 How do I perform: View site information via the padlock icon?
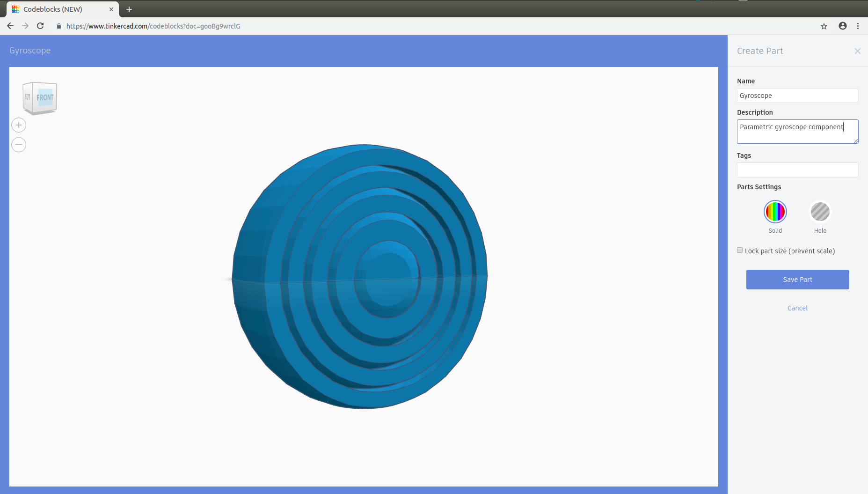pyautogui.click(x=58, y=26)
